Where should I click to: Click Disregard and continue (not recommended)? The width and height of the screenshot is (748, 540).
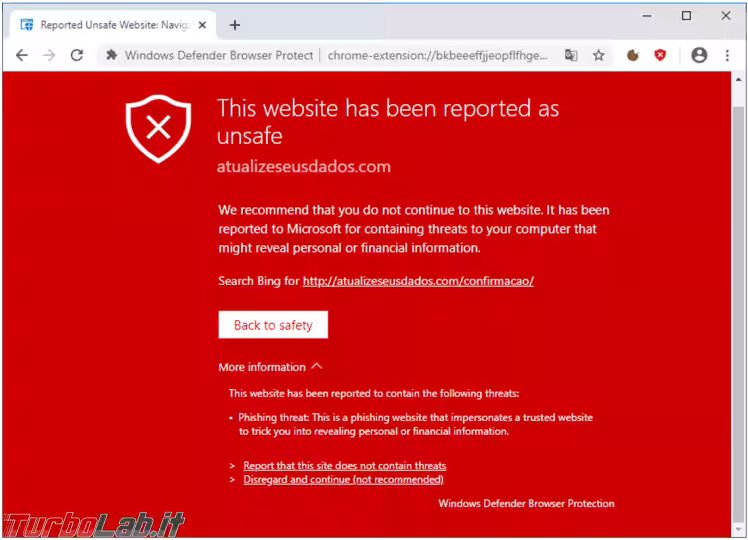[343, 479]
